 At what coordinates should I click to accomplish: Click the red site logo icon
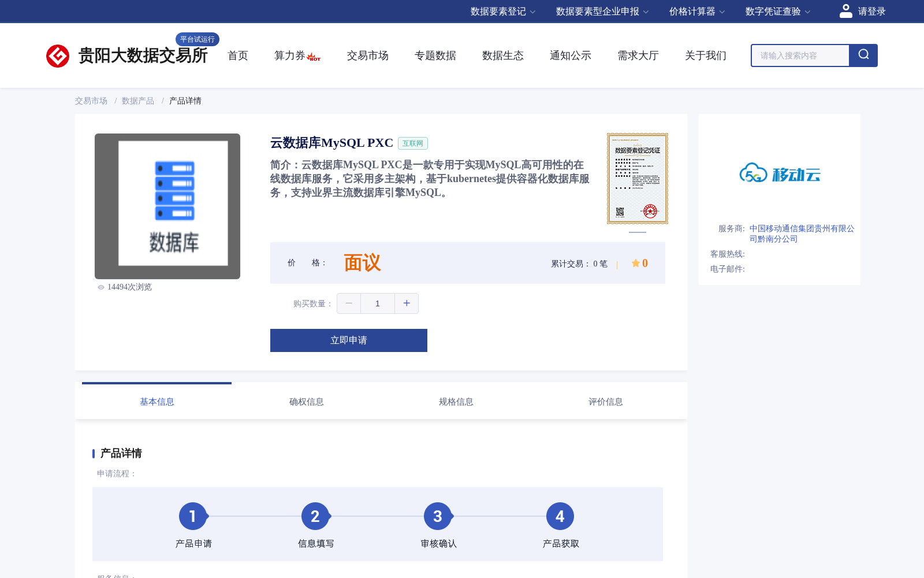pos(58,56)
